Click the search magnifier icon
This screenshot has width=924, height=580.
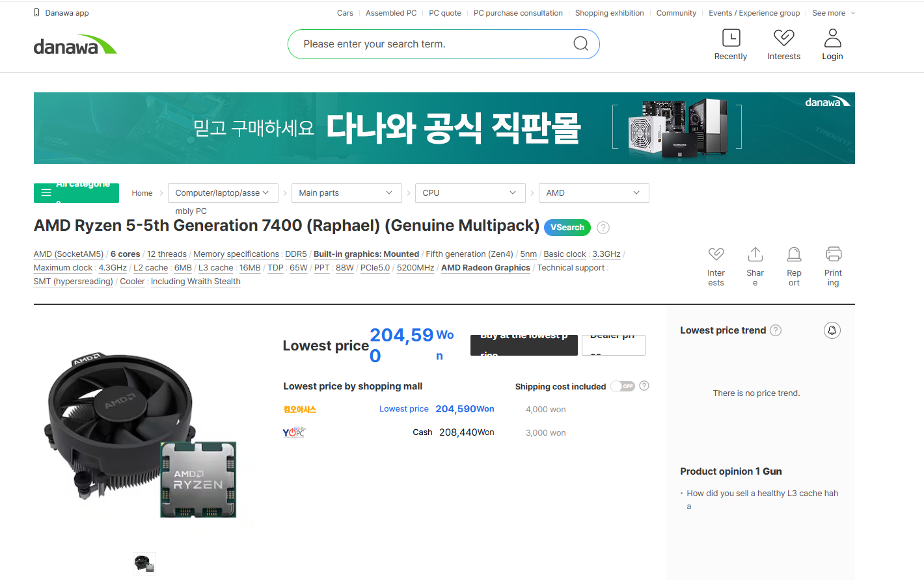tap(580, 44)
